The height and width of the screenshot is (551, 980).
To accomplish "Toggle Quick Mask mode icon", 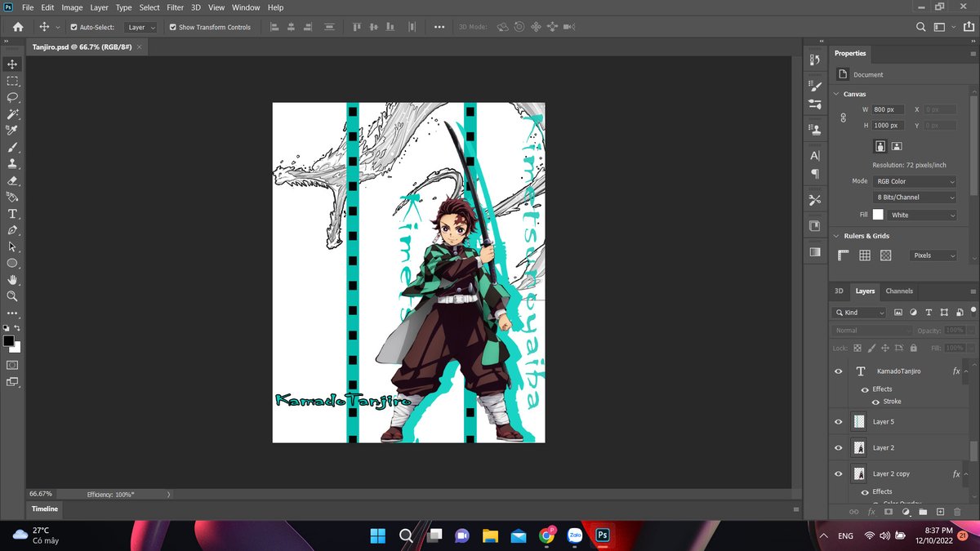I will (x=12, y=364).
